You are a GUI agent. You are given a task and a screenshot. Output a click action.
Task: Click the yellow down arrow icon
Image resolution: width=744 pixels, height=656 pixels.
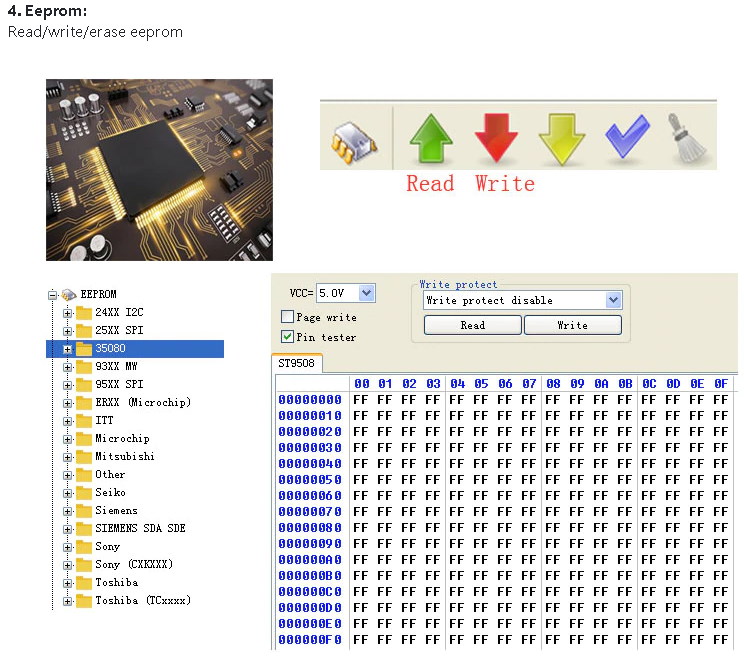(562, 139)
